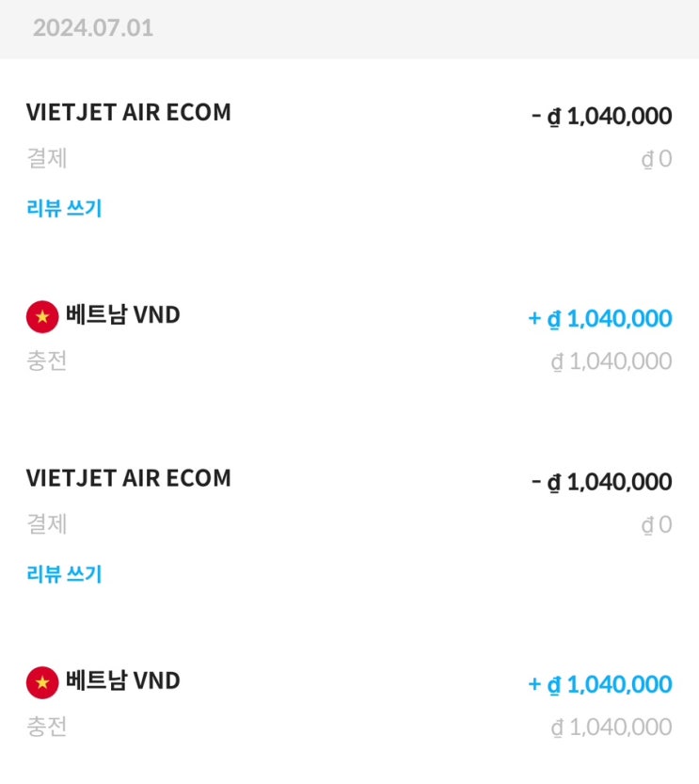Tap the first 리뷰 쓰기 link
This screenshot has width=699, height=784.
click(x=64, y=208)
